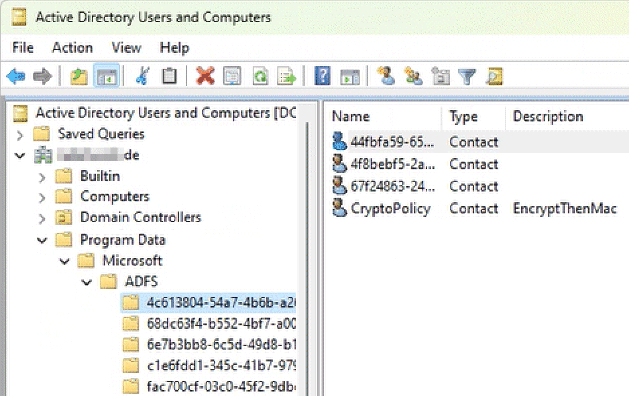
Task: Select the CryptoPolicy contact name
Action: click(390, 208)
